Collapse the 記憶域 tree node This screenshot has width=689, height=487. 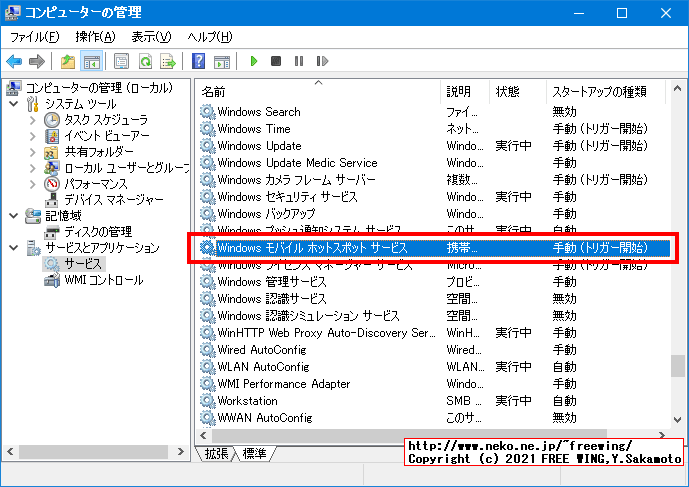coord(14,216)
